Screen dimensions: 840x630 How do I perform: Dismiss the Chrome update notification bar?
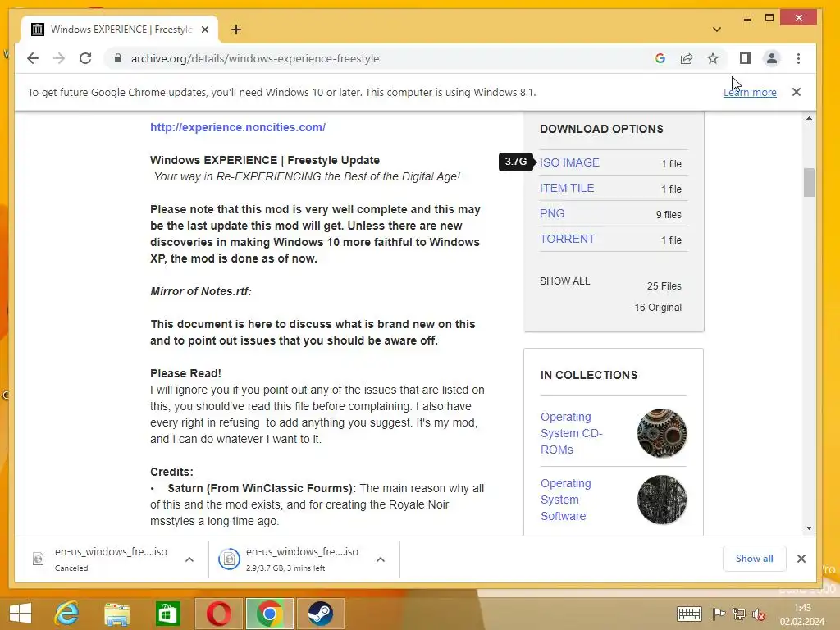[x=797, y=92]
